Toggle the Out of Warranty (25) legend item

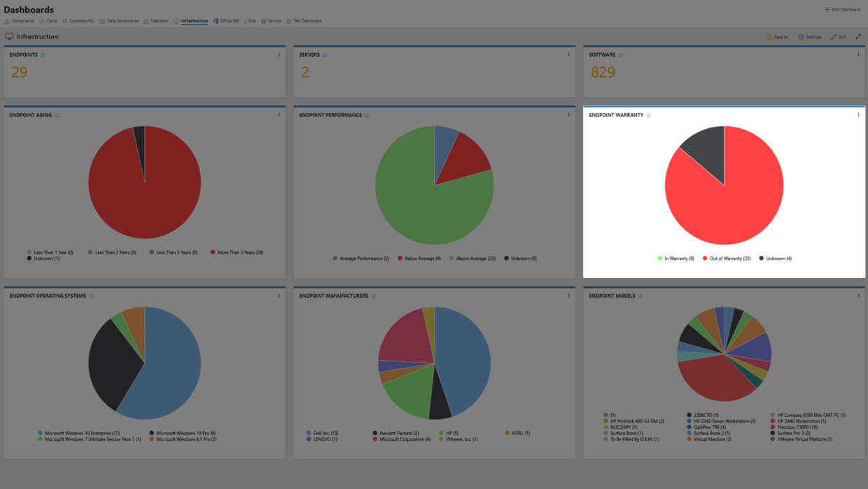726,259
